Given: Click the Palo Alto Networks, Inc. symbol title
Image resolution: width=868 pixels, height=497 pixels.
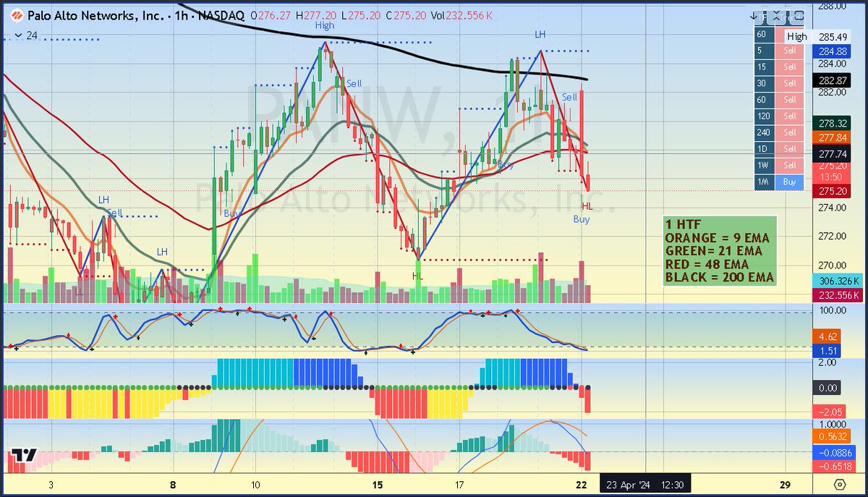Looking at the screenshot, I should (97, 14).
